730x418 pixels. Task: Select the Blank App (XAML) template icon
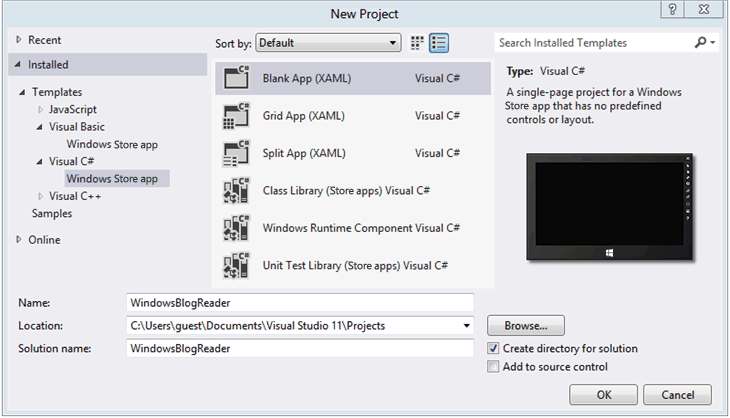coord(235,78)
